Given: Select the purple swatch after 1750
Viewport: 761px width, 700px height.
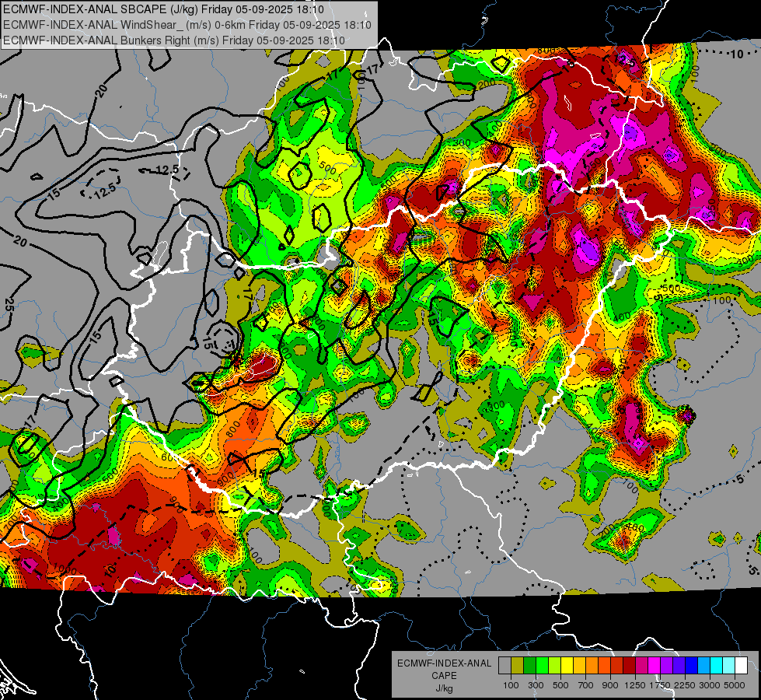Looking at the screenshot, I should (666, 665).
